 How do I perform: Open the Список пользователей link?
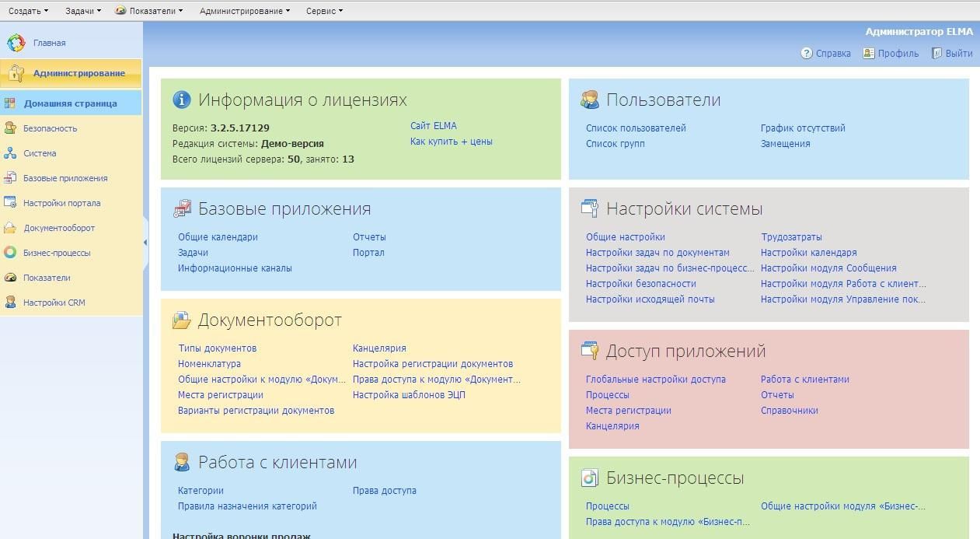point(636,128)
